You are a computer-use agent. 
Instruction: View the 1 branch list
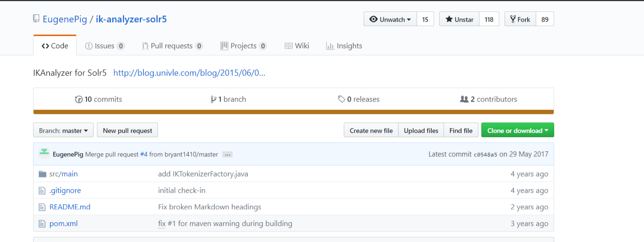click(228, 99)
